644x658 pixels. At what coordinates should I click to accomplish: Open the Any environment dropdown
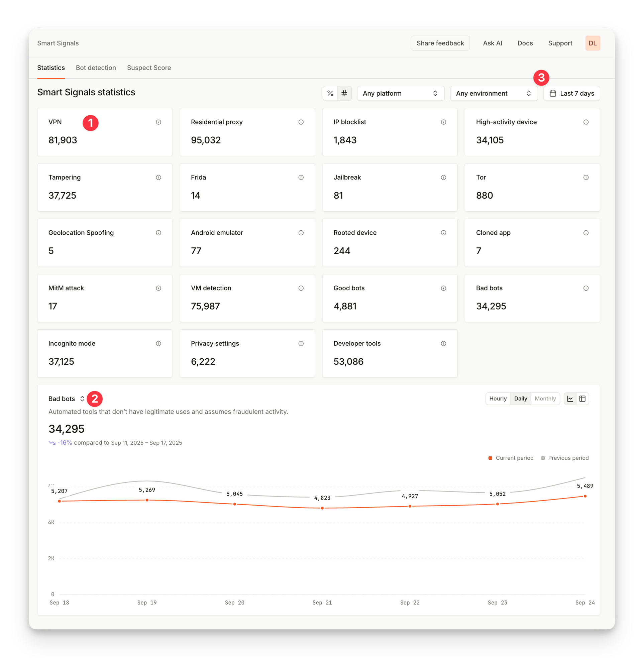pyautogui.click(x=494, y=93)
